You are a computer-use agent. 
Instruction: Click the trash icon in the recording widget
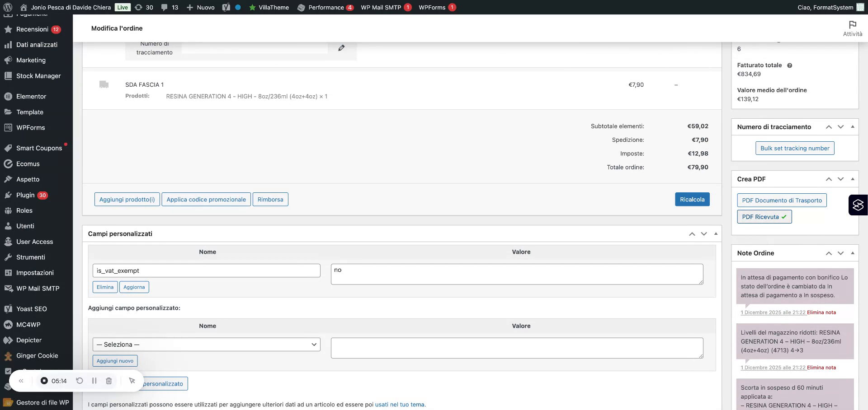[x=108, y=381]
